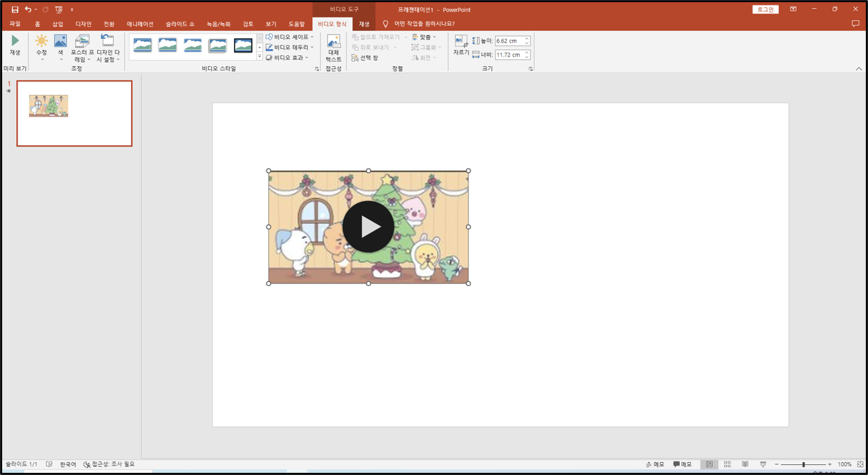The width and height of the screenshot is (868, 475).
Task: Switch to the 삽입 tab
Action: pyautogui.click(x=58, y=24)
